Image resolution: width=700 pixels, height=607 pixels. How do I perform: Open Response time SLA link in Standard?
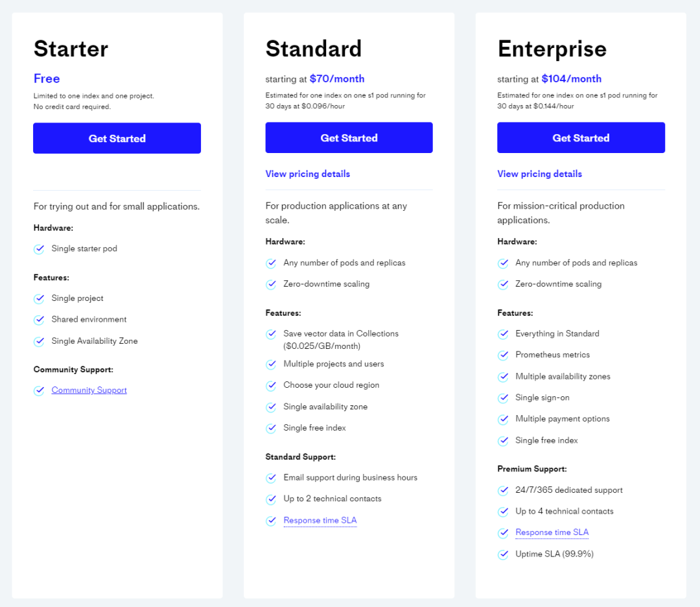320,520
